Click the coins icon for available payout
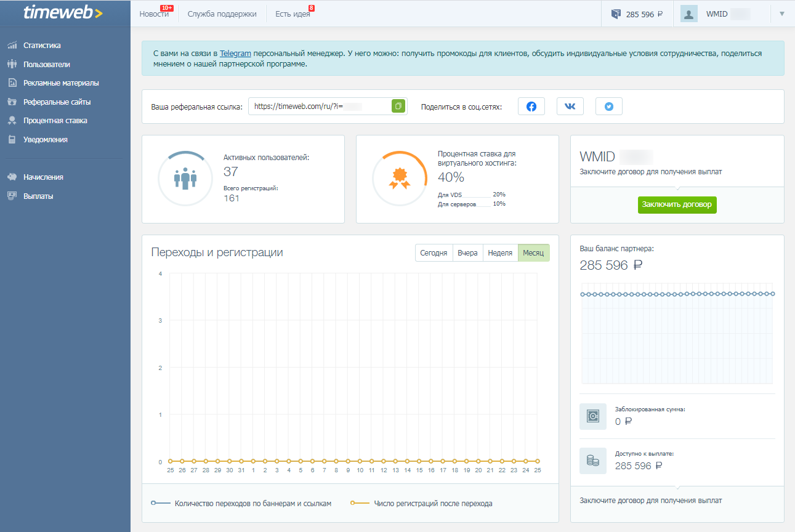Image resolution: width=795 pixels, height=532 pixels. tap(592, 461)
